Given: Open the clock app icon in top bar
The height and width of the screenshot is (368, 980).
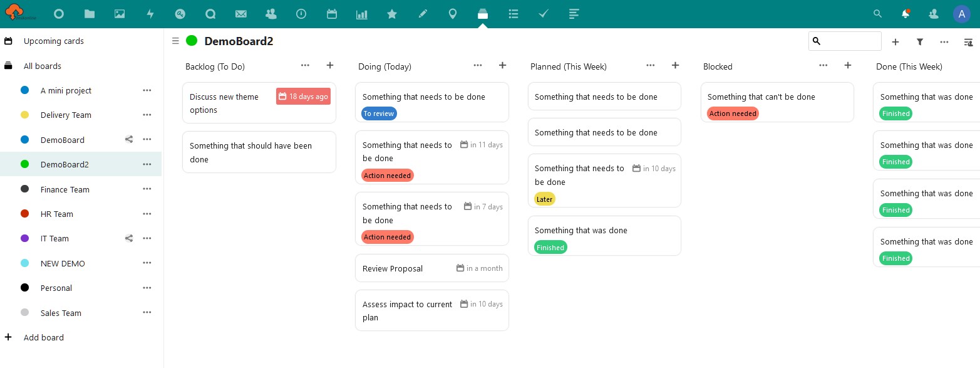Looking at the screenshot, I should (x=301, y=14).
